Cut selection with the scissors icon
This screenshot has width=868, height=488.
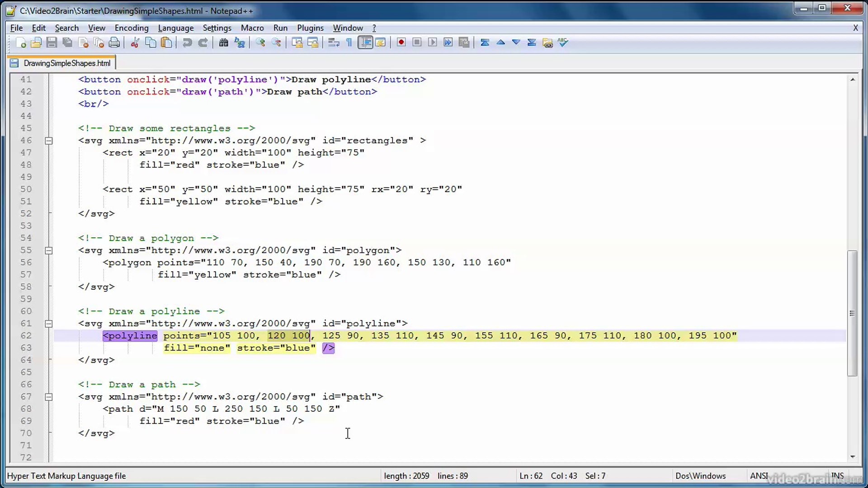coord(135,42)
